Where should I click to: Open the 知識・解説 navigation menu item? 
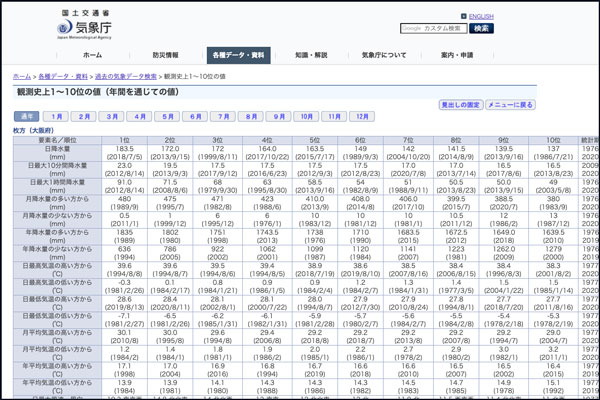point(310,55)
